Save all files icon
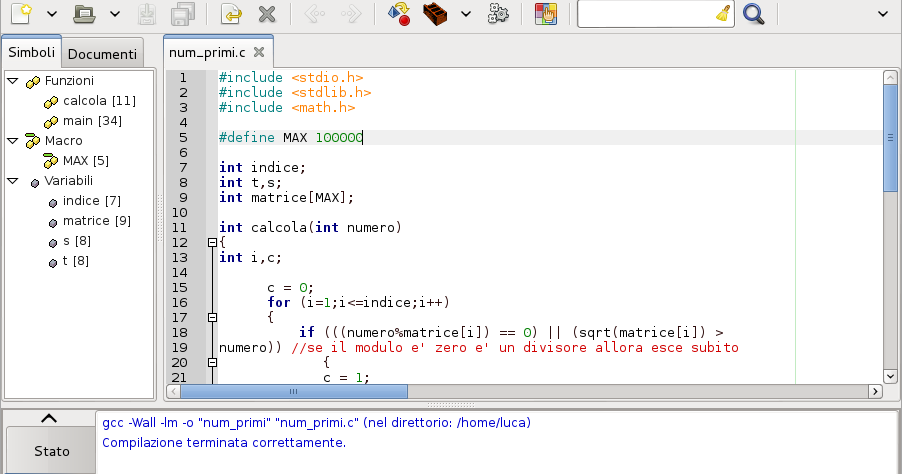The height and width of the screenshot is (474, 902). [183, 14]
